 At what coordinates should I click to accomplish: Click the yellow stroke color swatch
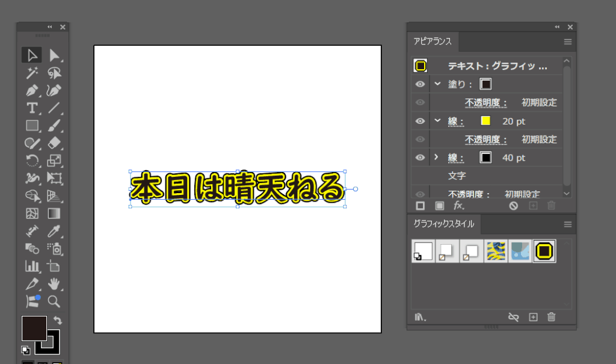pos(485,121)
